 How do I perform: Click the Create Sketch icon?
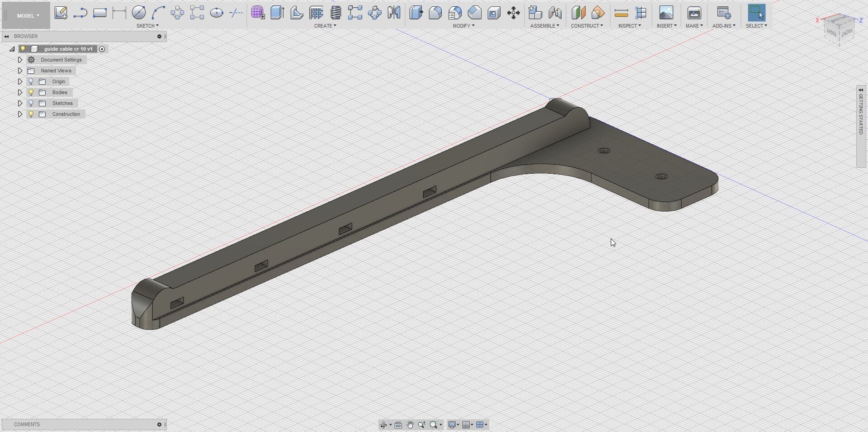click(x=61, y=13)
